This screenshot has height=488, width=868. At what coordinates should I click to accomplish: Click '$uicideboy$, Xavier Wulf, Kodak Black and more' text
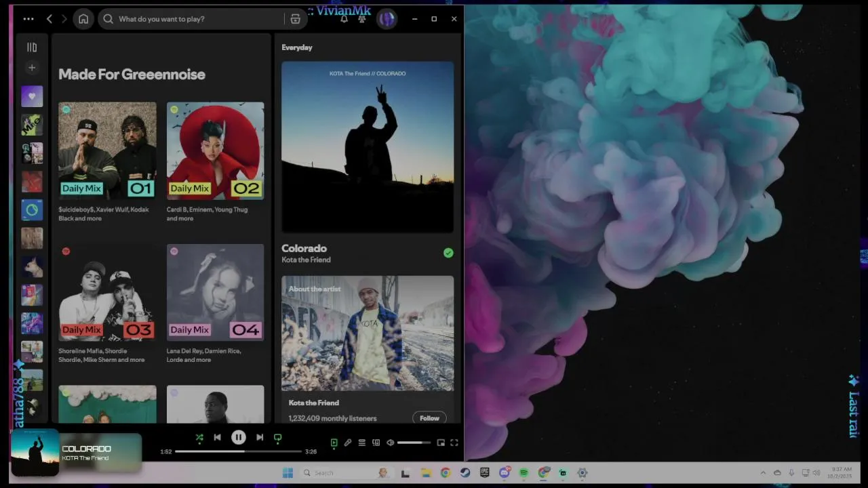(104, 213)
